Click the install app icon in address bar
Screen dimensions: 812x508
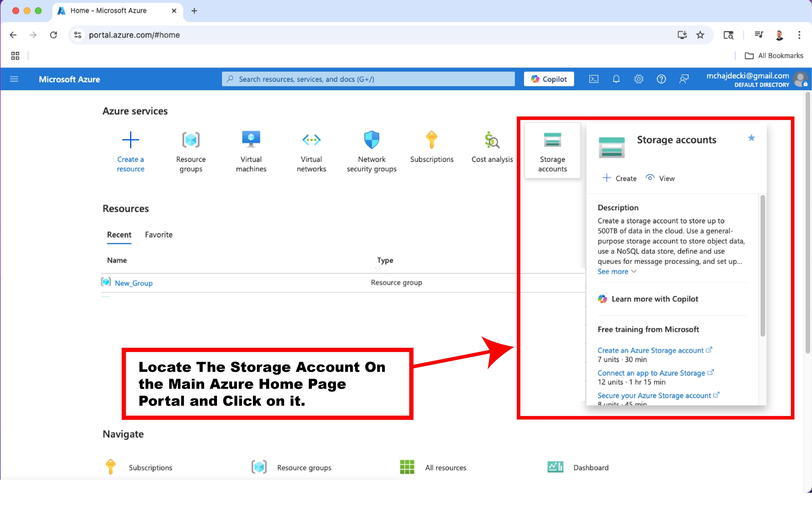click(x=682, y=35)
